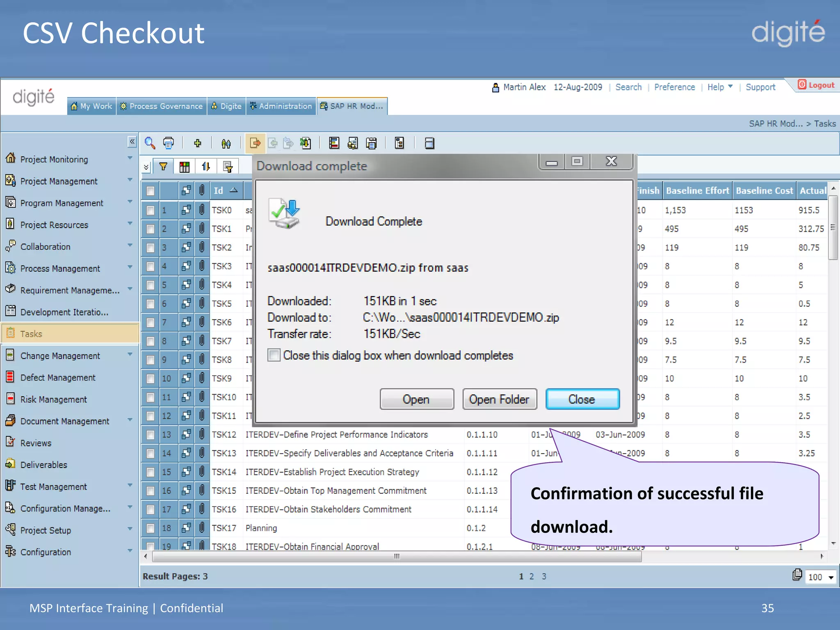840x630 pixels.
Task: Go to result page 2
Action: [x=532, y=576]
